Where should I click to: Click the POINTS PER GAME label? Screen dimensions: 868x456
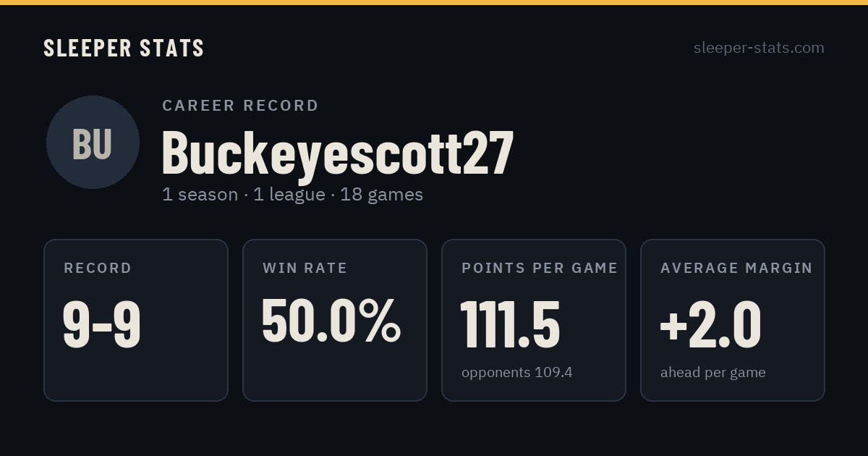[x=540, y=269]
